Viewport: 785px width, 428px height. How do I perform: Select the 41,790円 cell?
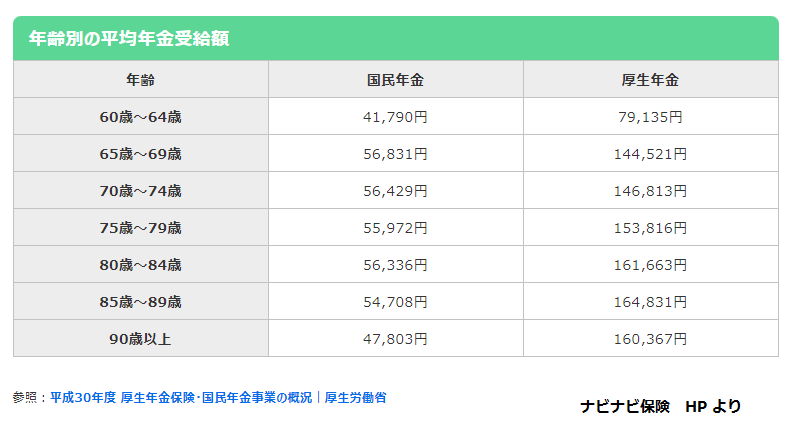pyautogui.click(x=396, y=117)
